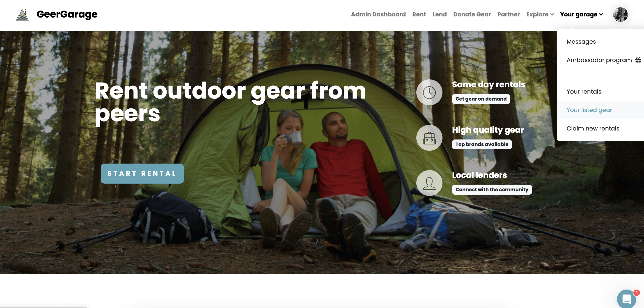Click the Admin Dashboard menu item
Viewport: 644px width, 308px height.
click(x=378, y=14)
